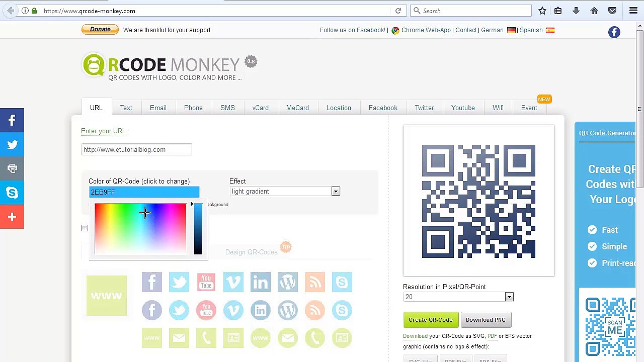This screenshot has height=362, width=644.
Task: Select the square LinkedIn logo icon
Action: tap(260, 282)
